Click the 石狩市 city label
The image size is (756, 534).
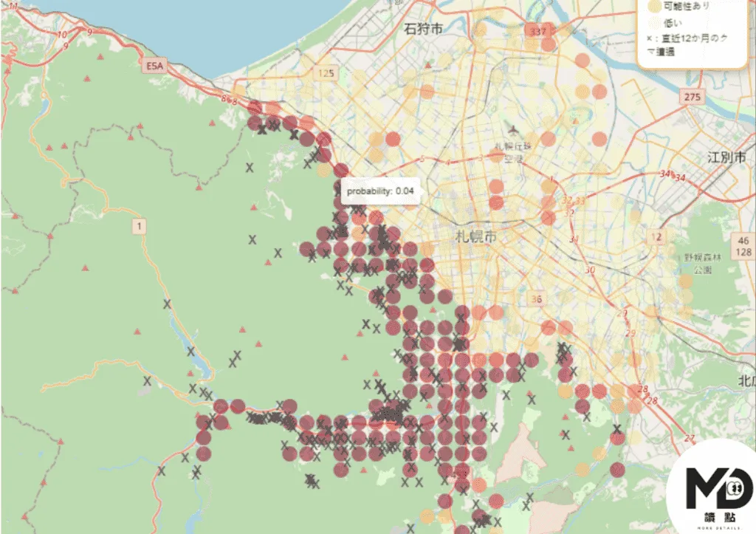pos(424,28)
